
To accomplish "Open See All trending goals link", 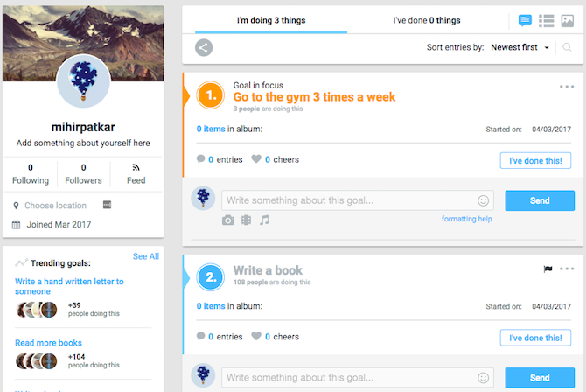I will (146, 256).
